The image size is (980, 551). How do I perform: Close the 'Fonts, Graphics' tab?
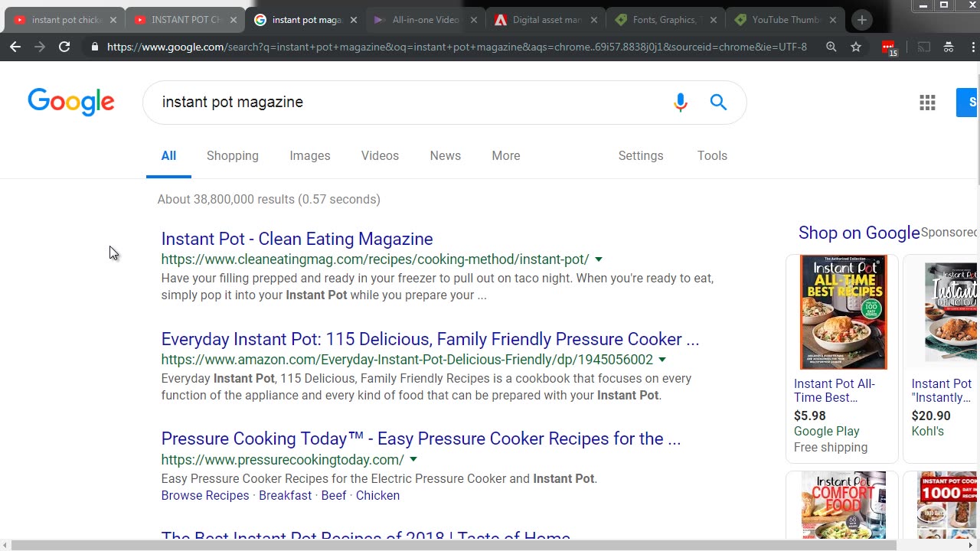coord(714,20)
